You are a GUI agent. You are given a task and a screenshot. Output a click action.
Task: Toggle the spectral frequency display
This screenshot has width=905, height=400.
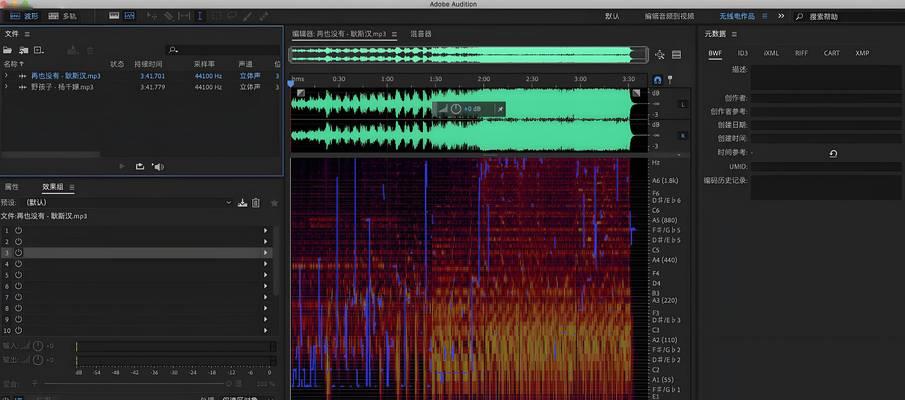point(114,16)
